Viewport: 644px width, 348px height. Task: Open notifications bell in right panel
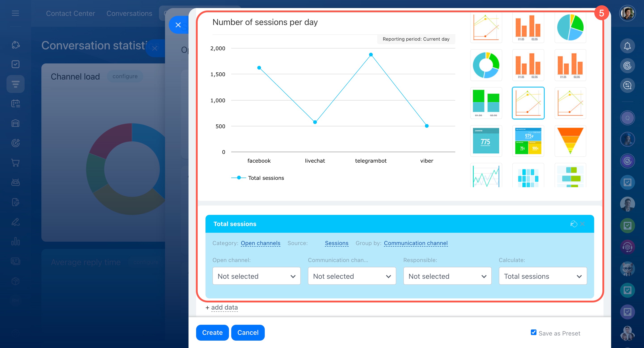(627, 46)
